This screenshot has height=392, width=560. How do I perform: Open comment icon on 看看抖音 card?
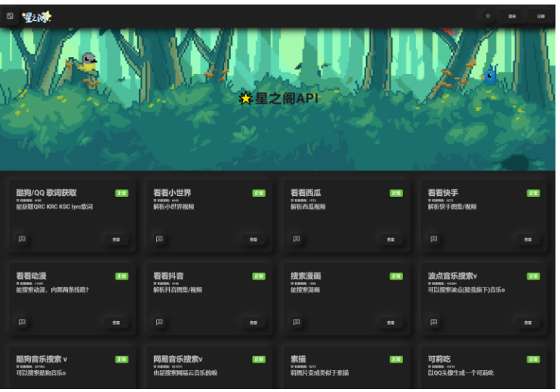[159, 322]
